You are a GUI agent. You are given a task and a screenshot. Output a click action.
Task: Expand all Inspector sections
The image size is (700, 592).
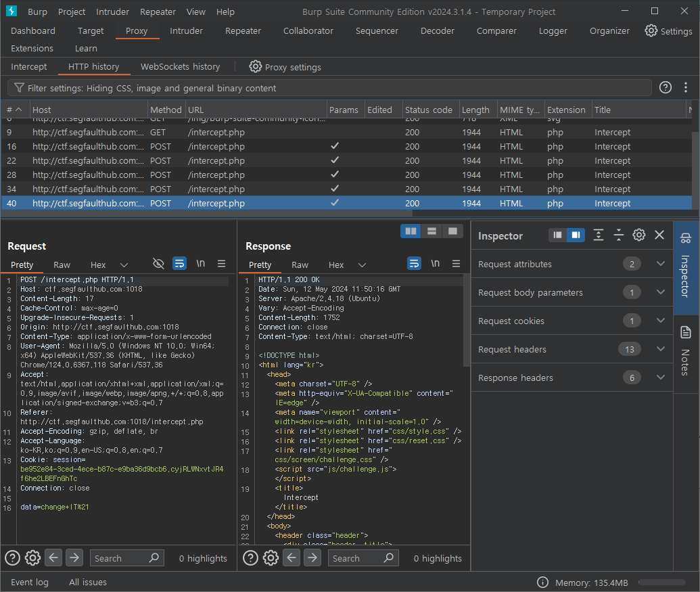599,235
